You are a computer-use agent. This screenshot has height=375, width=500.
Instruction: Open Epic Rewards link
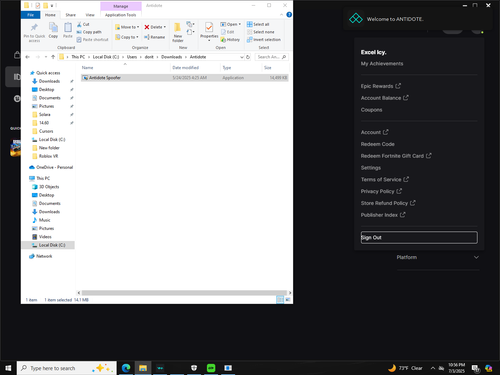point(381,86)
